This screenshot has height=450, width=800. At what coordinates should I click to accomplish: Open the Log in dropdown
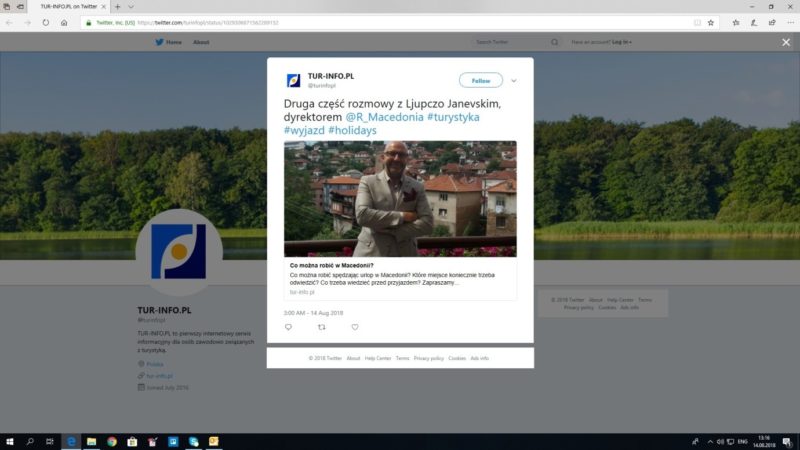pos(621,42)
